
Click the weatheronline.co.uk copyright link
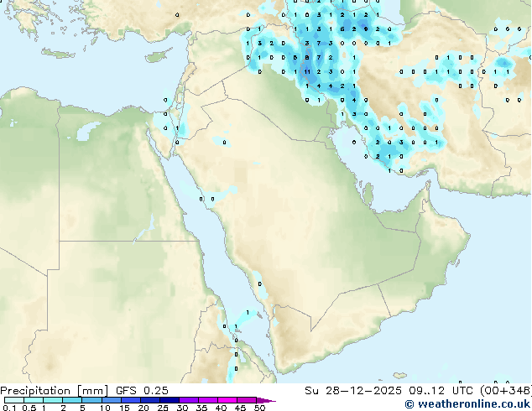pos(467,404)
